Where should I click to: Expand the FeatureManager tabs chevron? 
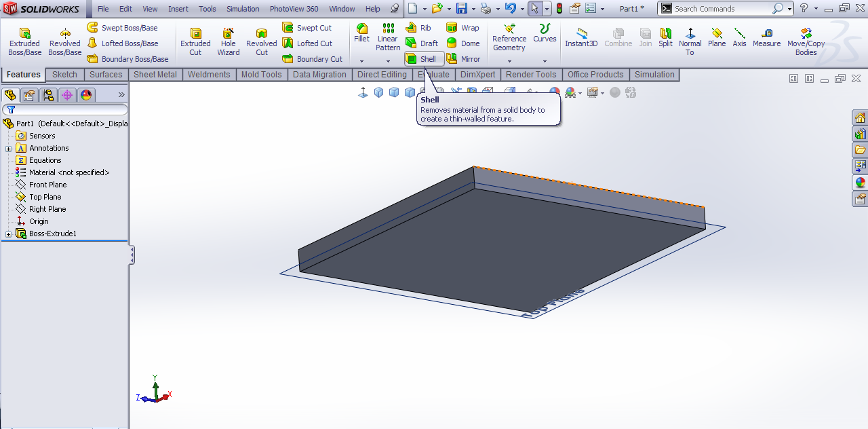pos(121,94)
